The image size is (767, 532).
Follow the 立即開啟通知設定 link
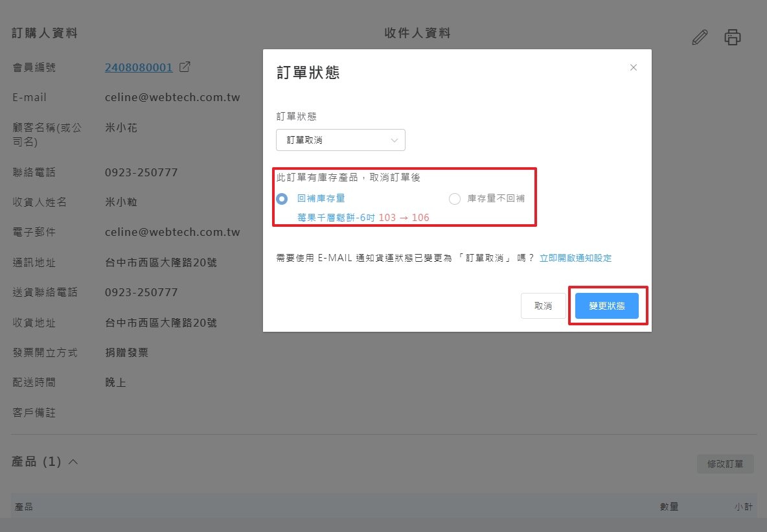[x=575, y=258]
